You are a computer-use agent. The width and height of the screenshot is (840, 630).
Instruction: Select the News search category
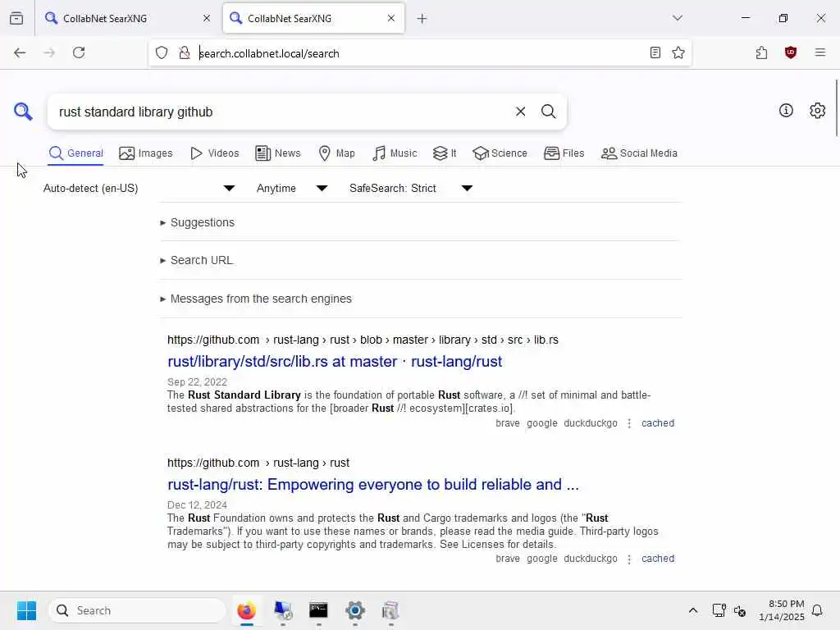tap(277, 153)
